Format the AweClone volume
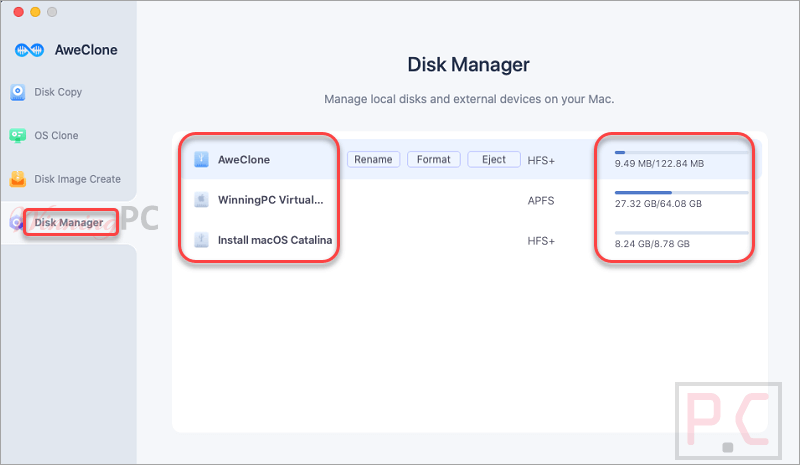 coord(434,159)
